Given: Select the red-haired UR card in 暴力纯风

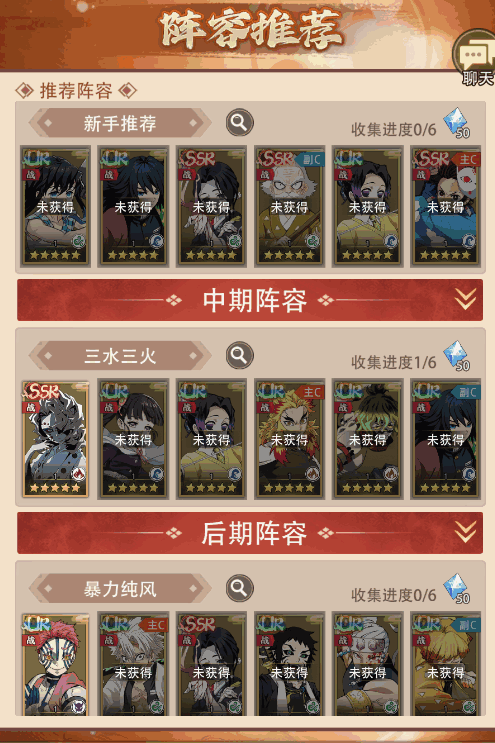Looking at the screenshot, I should [55, 664].
